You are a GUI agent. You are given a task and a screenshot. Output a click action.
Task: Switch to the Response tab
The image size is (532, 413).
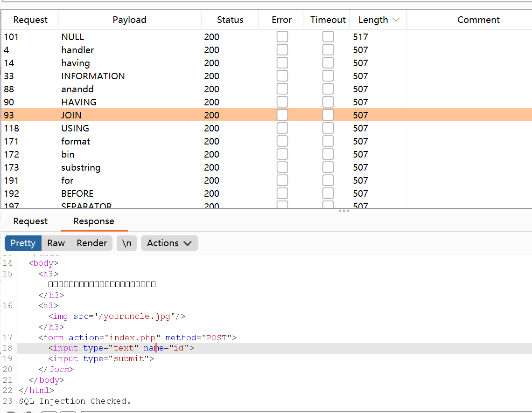click(94, 221)
